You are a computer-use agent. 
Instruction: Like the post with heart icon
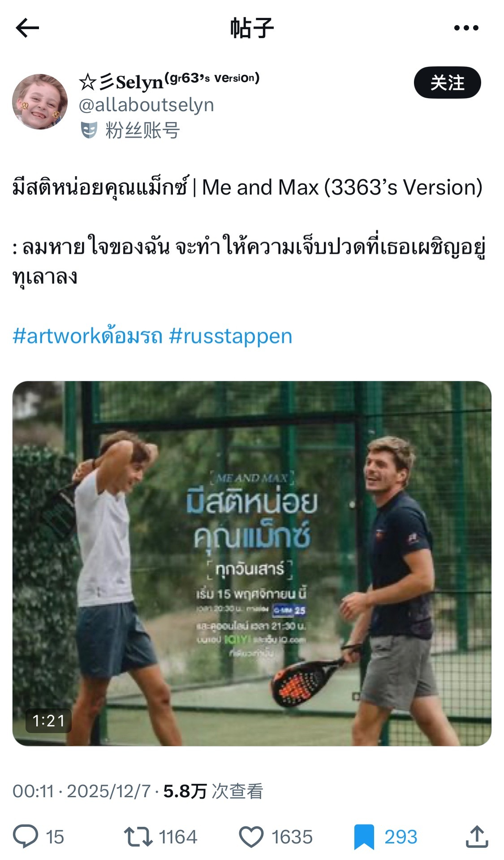[x=251, y=837]
